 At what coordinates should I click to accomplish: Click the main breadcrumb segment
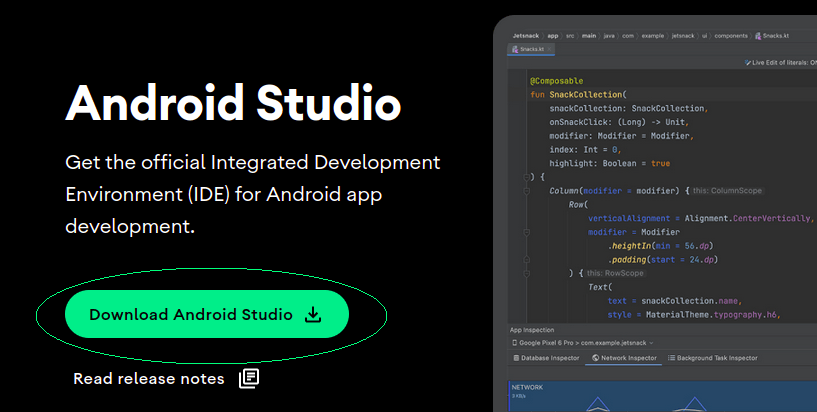click(x=589, y=36)
